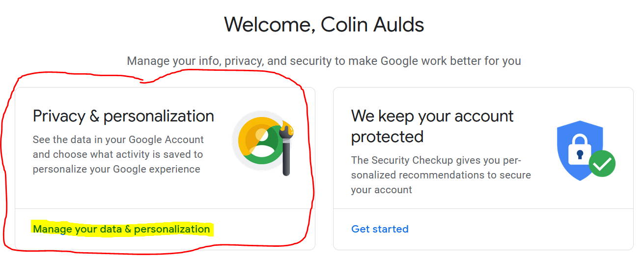Click blank footer space beside the Manage your data link
The image size is (644, 264).
263,229
